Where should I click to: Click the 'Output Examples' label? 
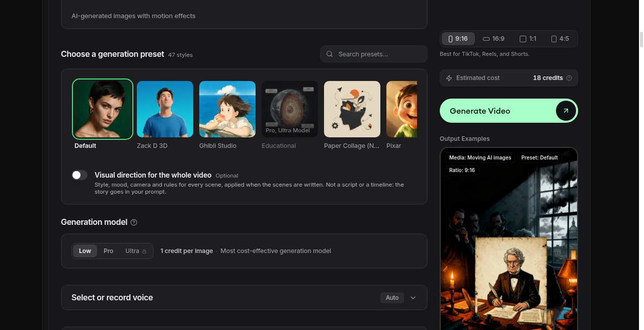pos(464,139)
